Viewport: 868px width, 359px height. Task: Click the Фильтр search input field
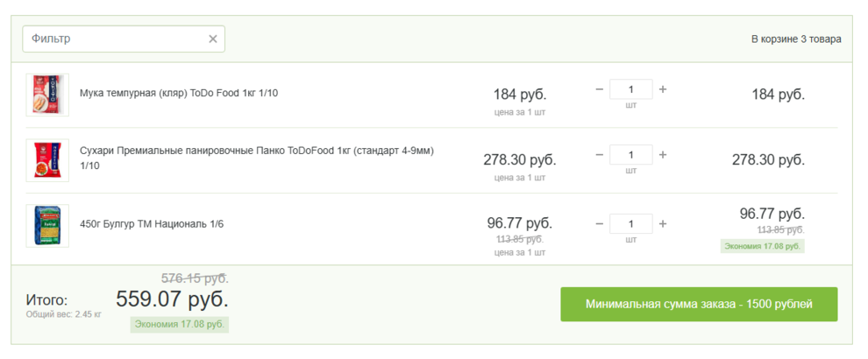click(x=114, y=39)
